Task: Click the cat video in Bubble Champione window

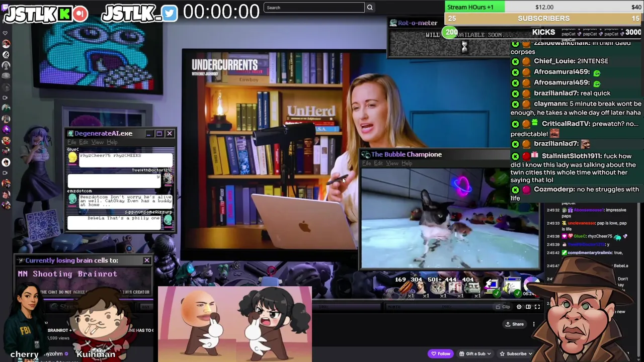Action: (449, 218)
